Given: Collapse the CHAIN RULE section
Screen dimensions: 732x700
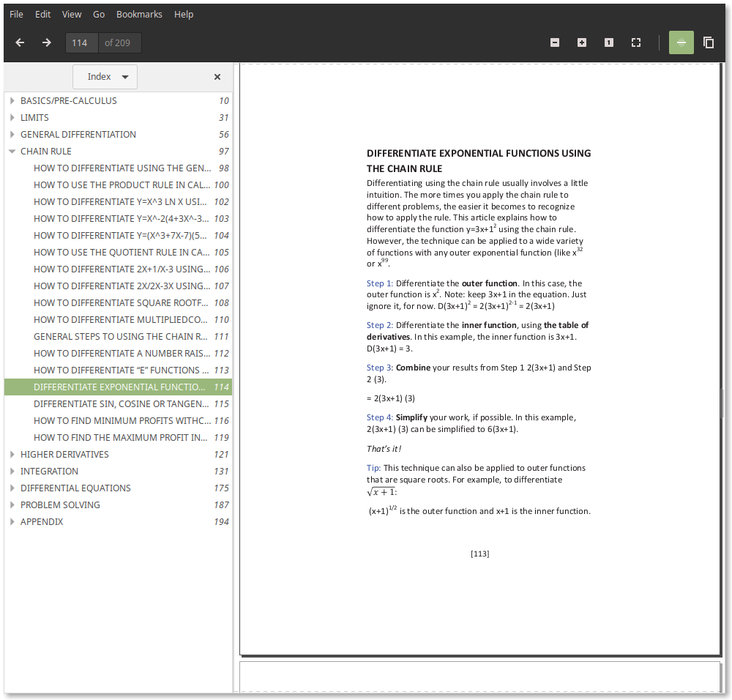Looking at the screenshot, I should 12,152.
